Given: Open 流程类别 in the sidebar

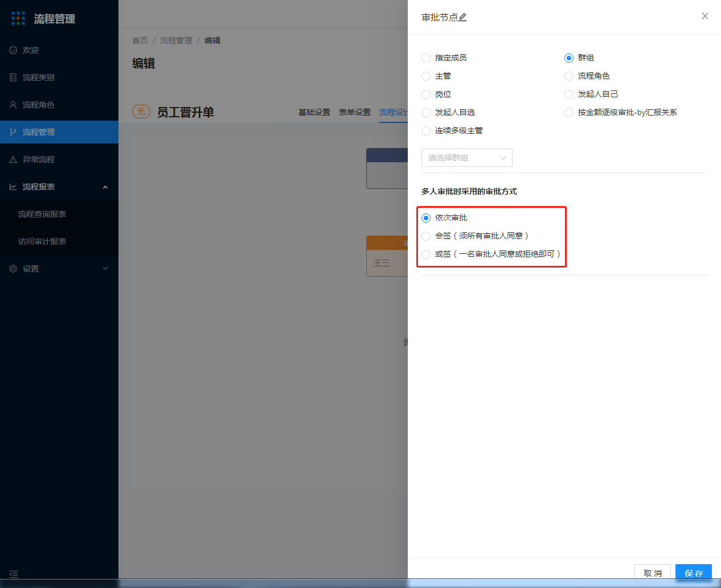Looking at the screenshot, I should [59, 77].
